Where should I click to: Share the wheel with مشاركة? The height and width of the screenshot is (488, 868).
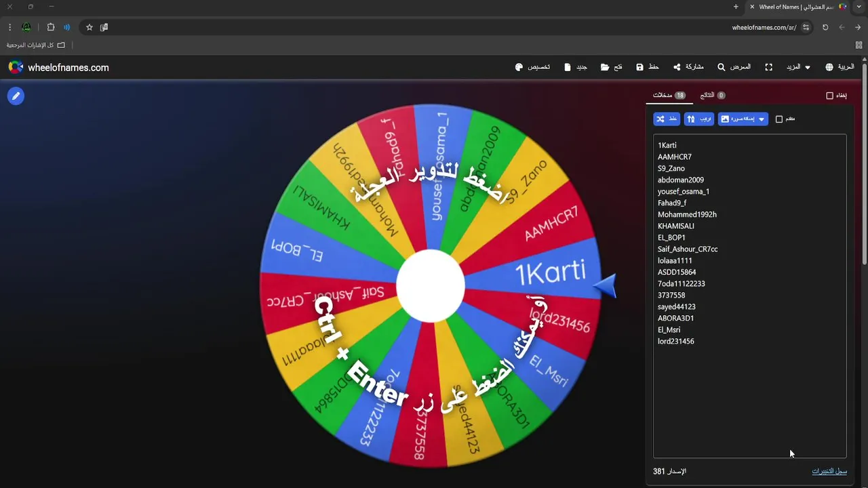click(x=688, y=67)
